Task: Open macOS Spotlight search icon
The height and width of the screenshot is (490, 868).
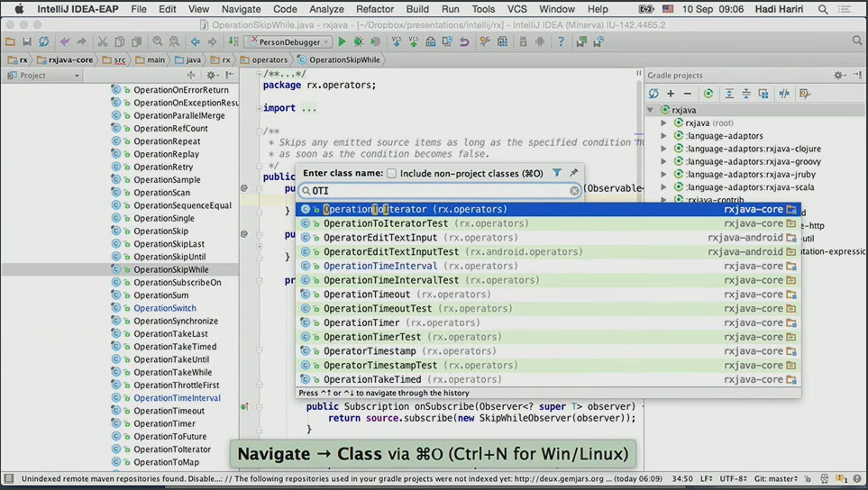Action: tap(823, 9)
